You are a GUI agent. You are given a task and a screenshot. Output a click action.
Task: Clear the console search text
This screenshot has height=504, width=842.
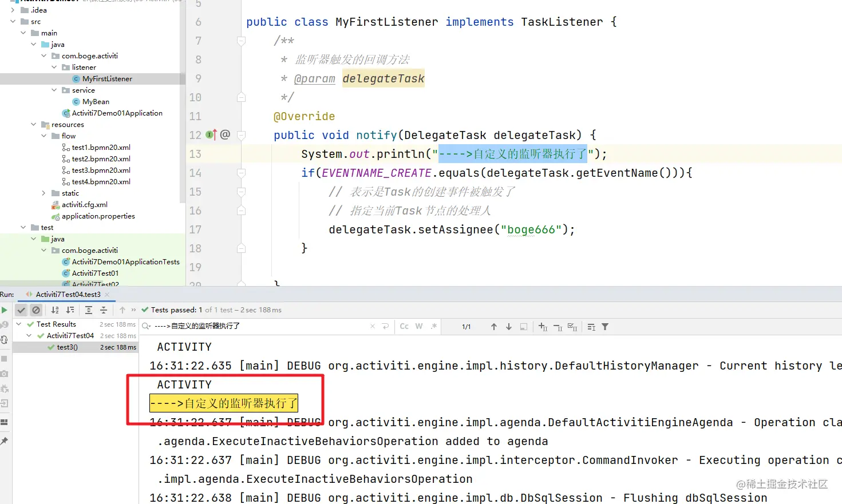tap(373, 326)
